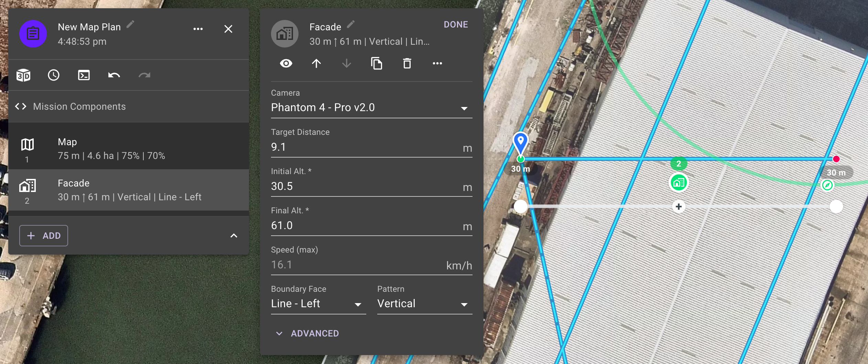Select the right white line handle
868x364 pixels.
point(836,206)
